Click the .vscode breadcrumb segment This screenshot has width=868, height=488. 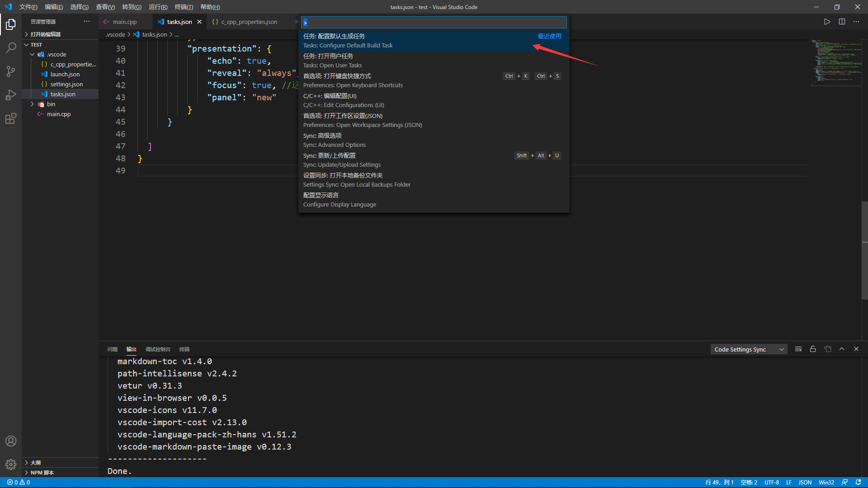tap(115, 34)
